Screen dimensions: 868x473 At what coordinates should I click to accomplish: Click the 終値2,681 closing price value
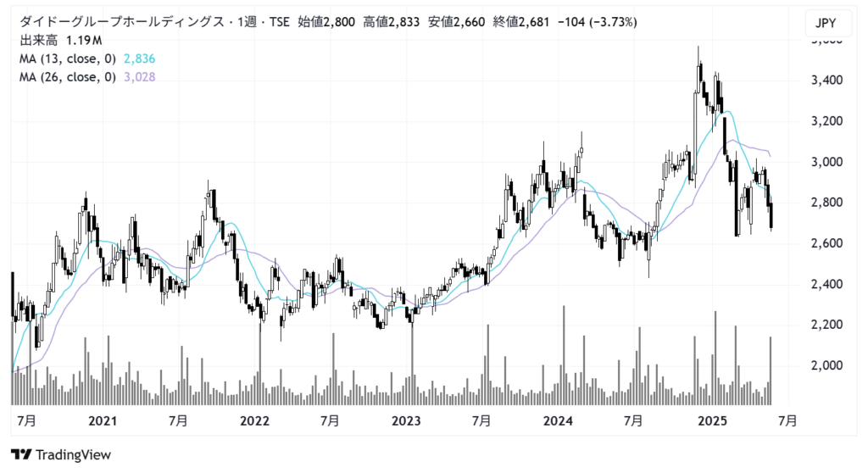point(521,22)
